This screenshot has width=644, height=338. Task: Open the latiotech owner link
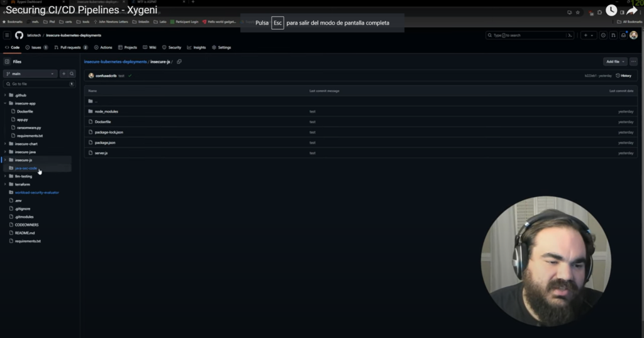click(34, 35)
